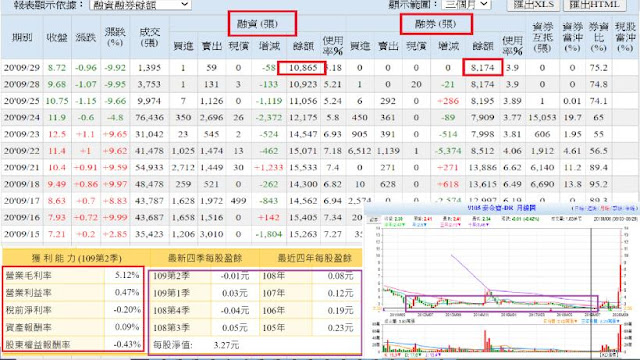Click the 券資比(%) column header
The height and width of the screenshot is (360, 640).
click(x=598, y=37)
